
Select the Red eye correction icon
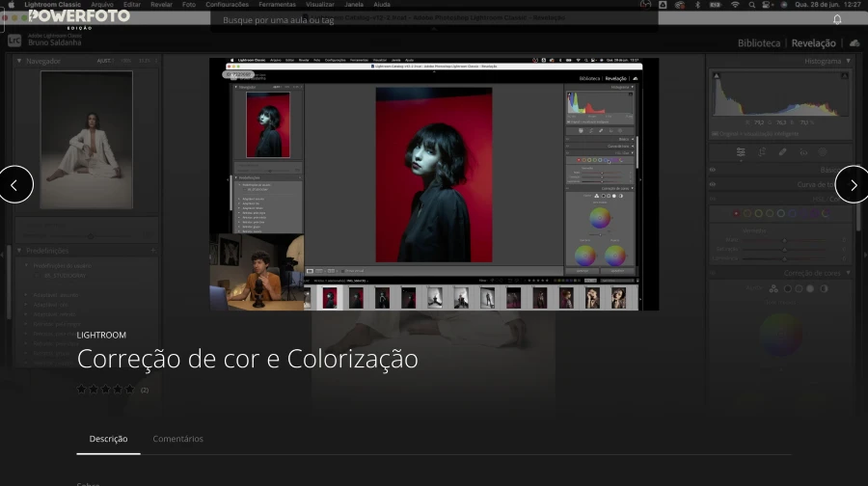803,152
